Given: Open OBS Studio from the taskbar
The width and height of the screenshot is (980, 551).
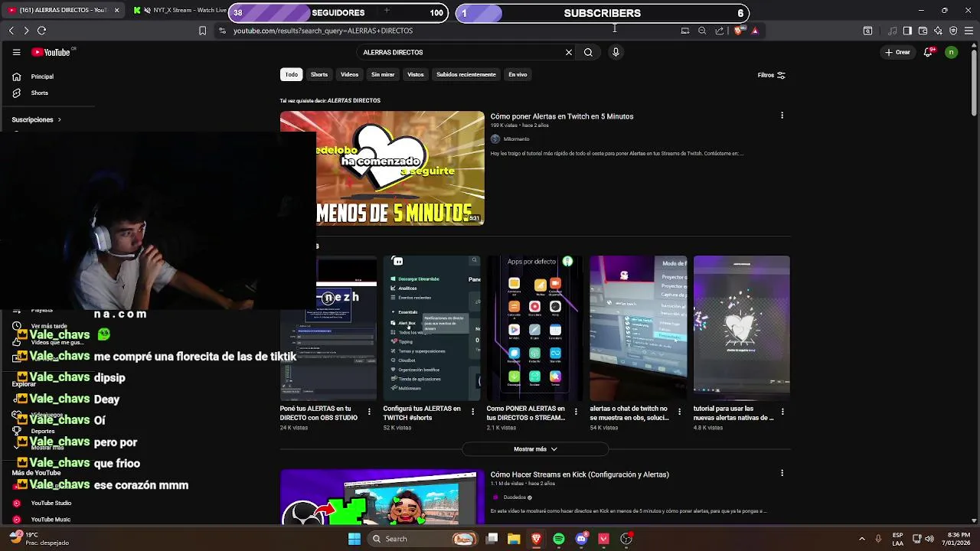Looking at the screenshot, I should point(626,539).
